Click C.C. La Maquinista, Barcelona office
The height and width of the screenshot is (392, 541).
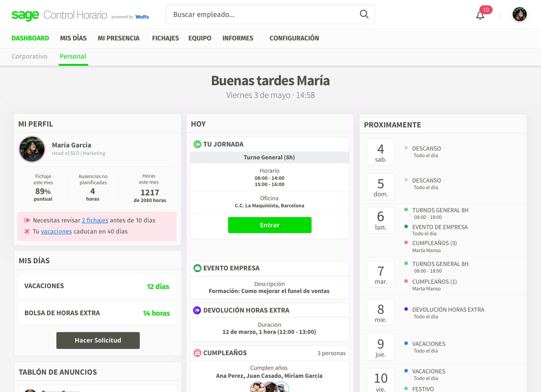click(269, 206)
